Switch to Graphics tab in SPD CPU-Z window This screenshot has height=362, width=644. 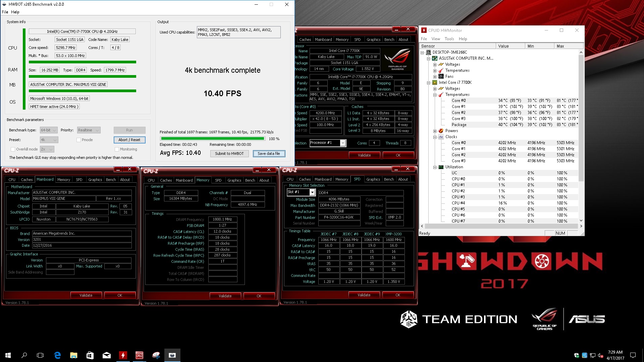[373, 179]
